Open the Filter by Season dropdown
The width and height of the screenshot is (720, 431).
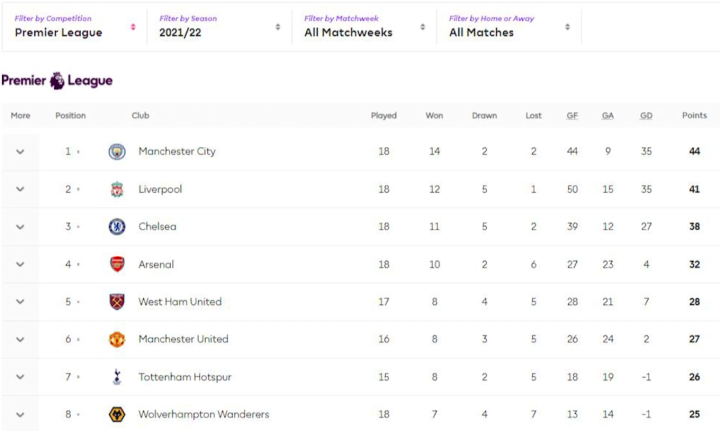coord(220,27)
